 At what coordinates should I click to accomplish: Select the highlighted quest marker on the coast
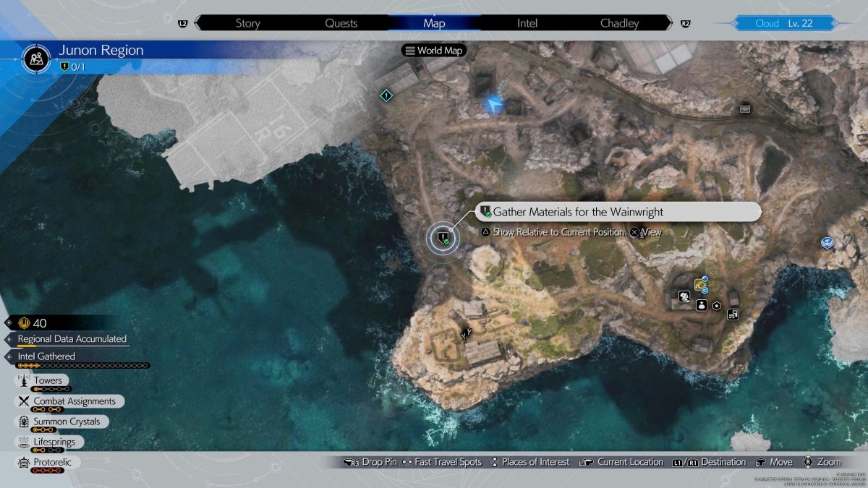443,237
